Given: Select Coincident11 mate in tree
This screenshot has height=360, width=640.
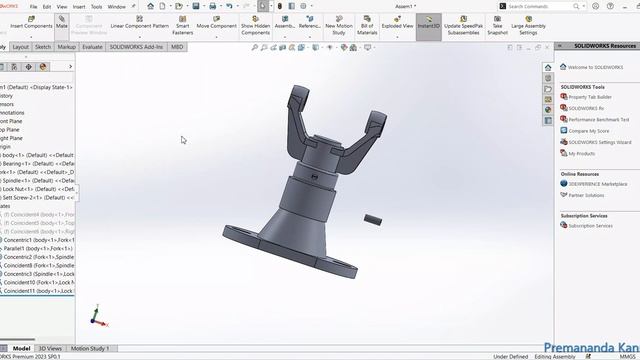Looking at the screenshot, I should pos(38,291).
